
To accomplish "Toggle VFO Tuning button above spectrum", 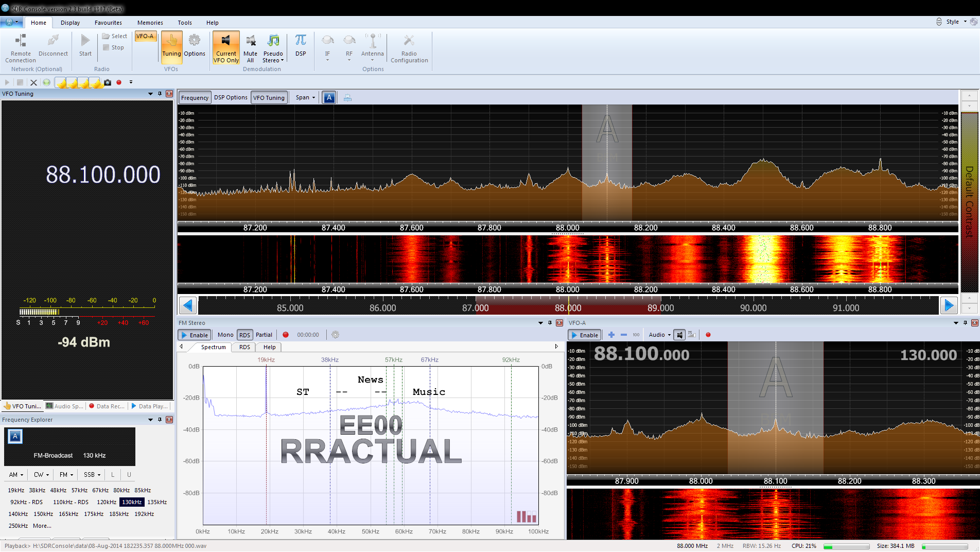I will [x=269, y=98].
